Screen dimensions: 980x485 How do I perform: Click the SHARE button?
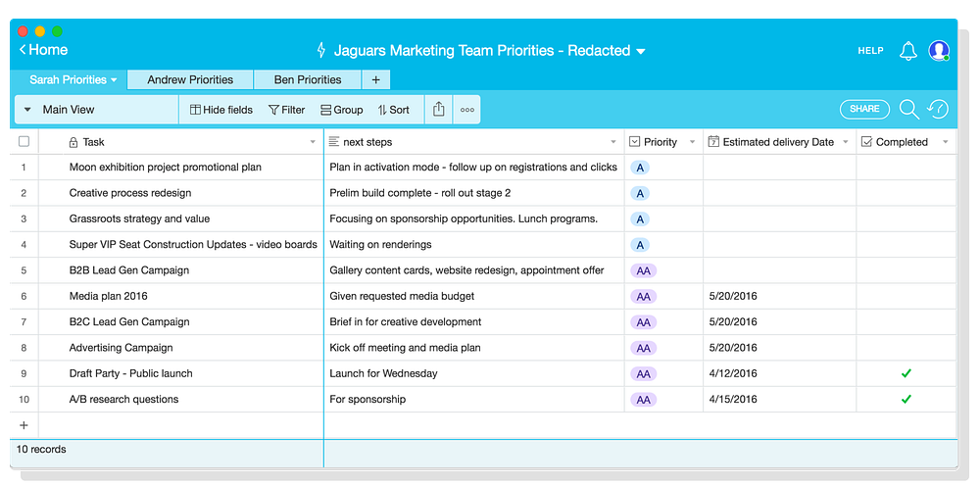(x=864, y=109)
